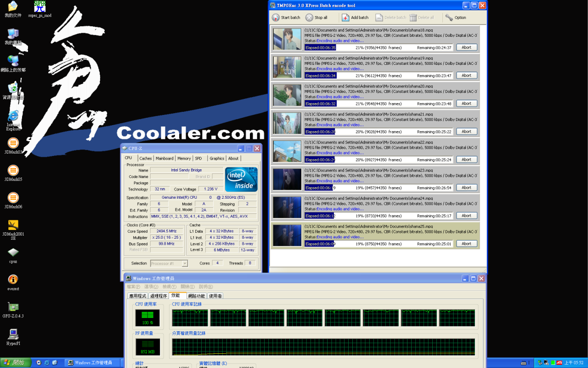
Task: Abort the shana19.mpg encode job
Action: 466,75
